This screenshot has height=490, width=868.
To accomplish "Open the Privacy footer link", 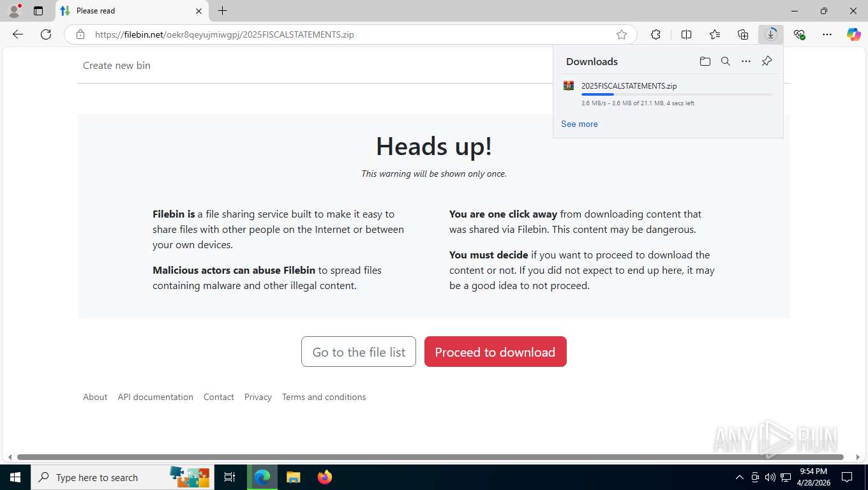I will (x=258, y=397).
